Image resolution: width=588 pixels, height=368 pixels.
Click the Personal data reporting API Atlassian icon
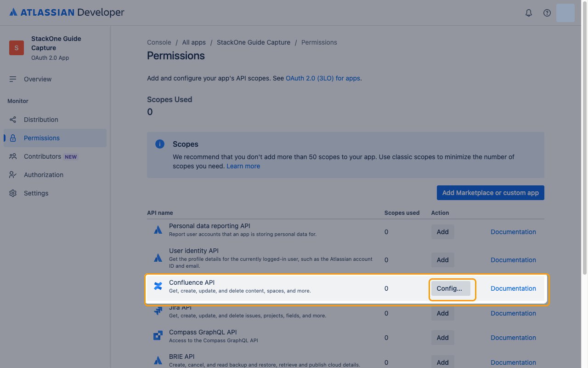(x=158, y=230)
